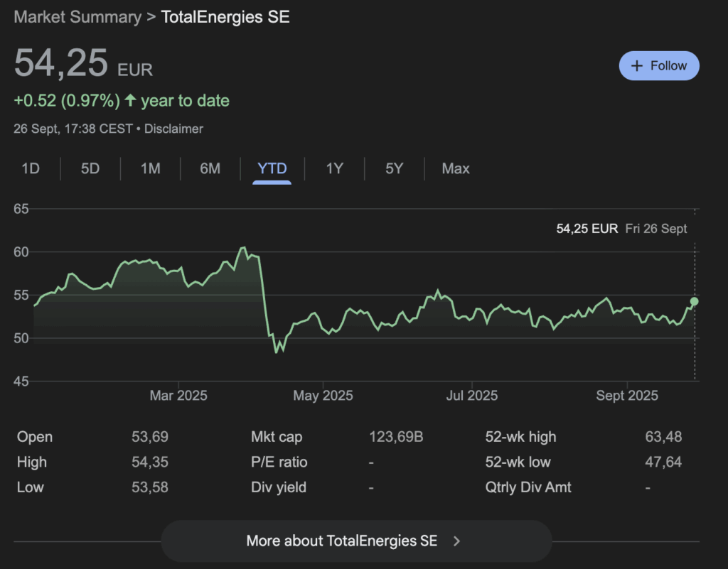Show the Max time range

click(456, 168)
